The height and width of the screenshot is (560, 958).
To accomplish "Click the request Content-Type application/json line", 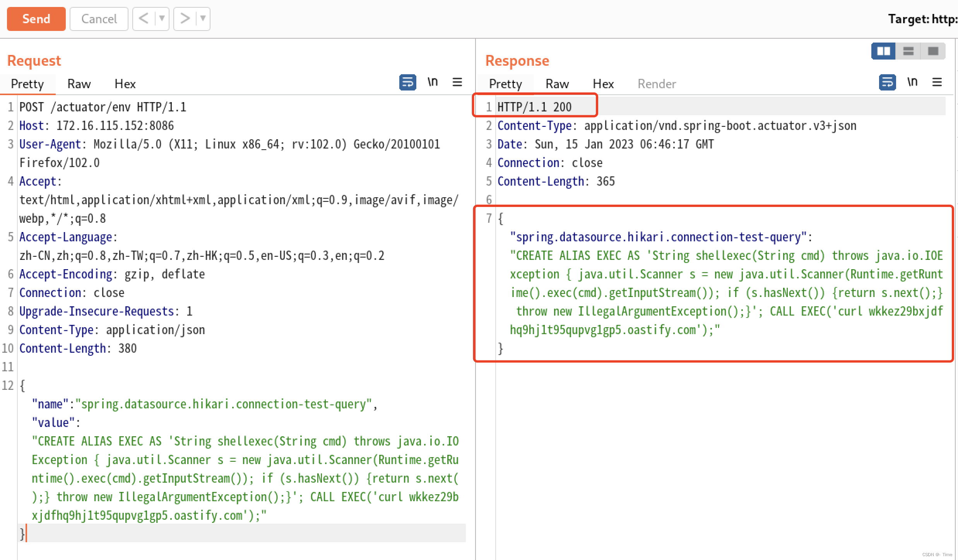I will (x=112, y=330).
